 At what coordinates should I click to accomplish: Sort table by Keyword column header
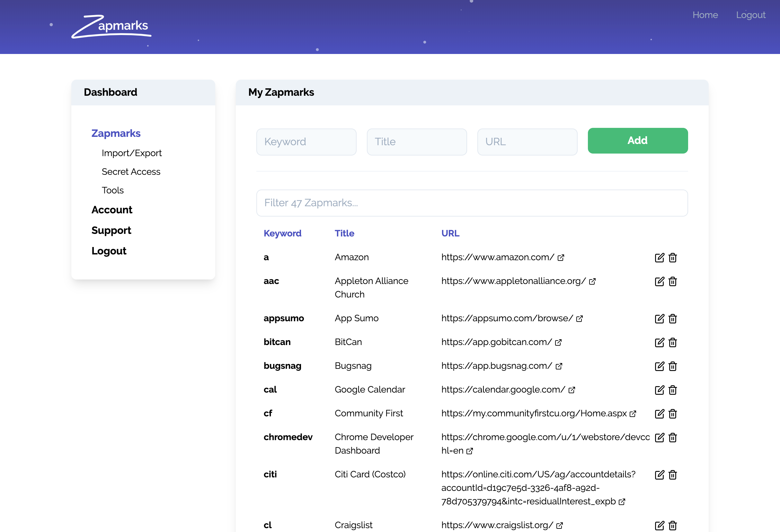[282, 233]
